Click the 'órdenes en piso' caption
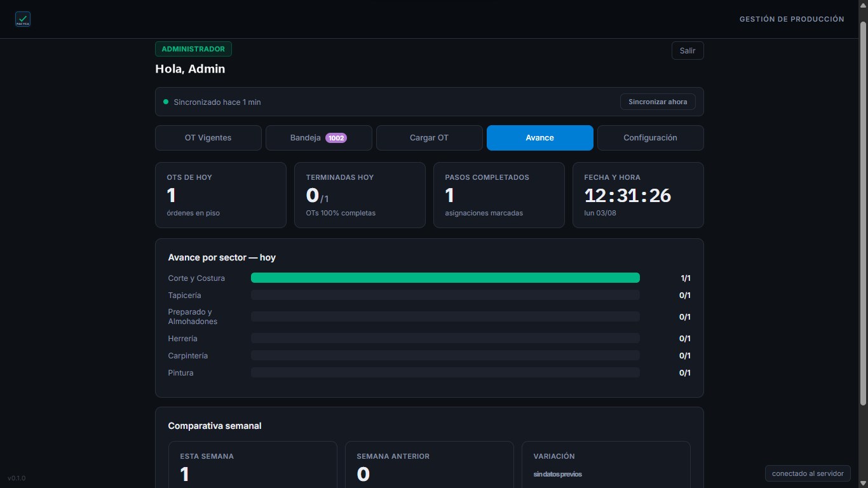Viewport: 868px width, 488px height. 193,213
